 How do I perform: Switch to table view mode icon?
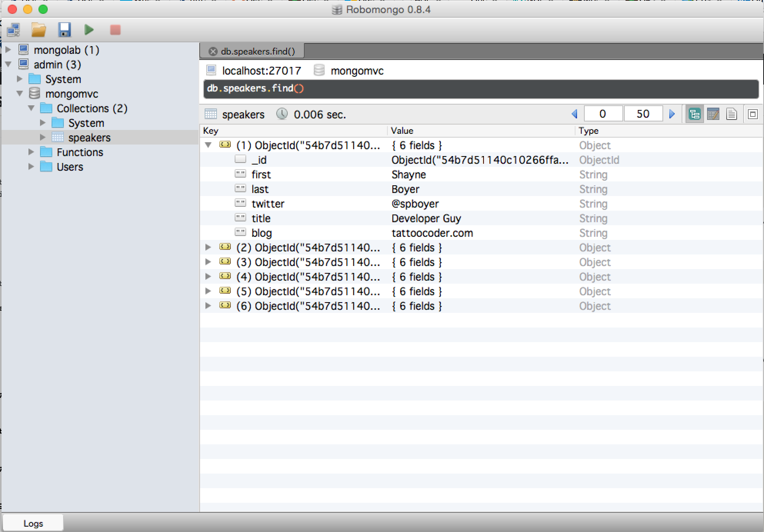click(713, 114)
